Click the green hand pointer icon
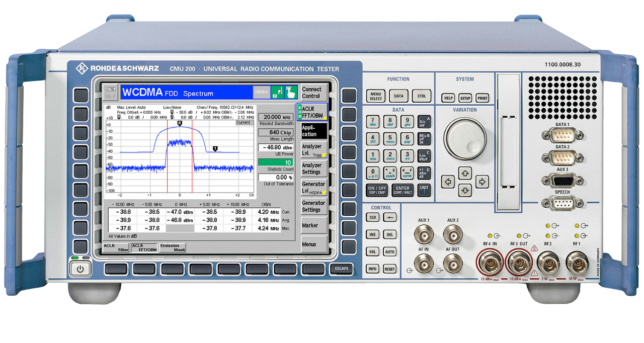Image resolution: width=644 pixels, height=343 pixels. coord(291,93)
